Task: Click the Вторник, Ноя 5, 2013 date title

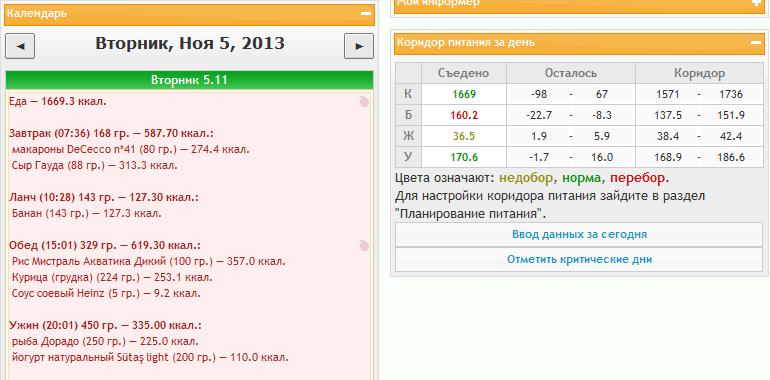Action: click(x=190, y=43)
